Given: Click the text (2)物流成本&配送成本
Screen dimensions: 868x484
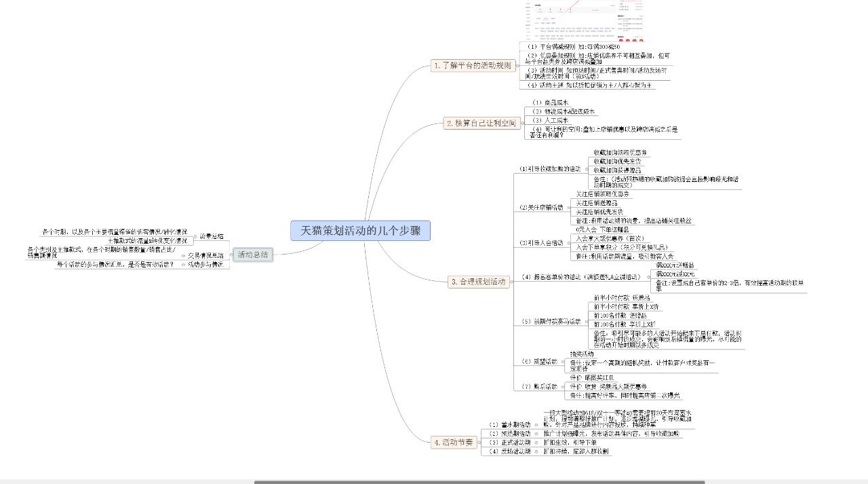Looking at the screenshot, I should click(x=564, y=112).
